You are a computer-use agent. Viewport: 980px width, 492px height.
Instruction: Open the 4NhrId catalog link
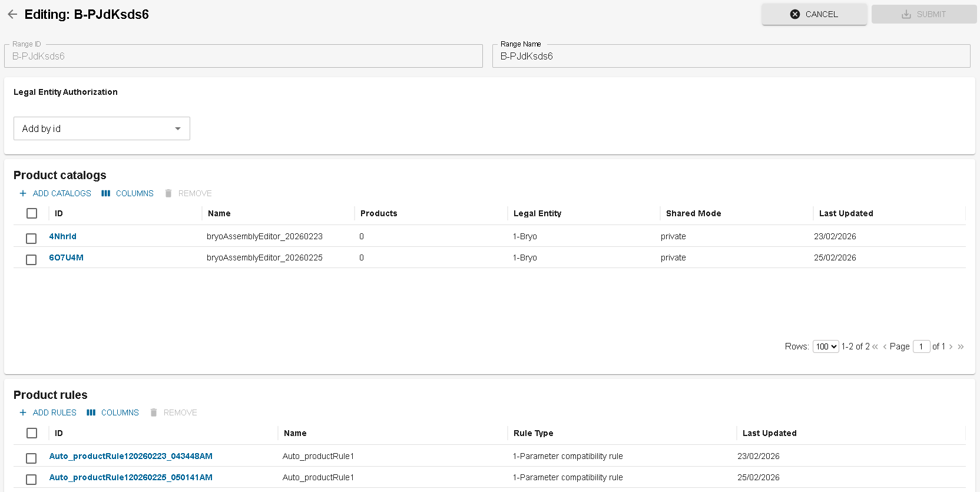tap(62, 236)
